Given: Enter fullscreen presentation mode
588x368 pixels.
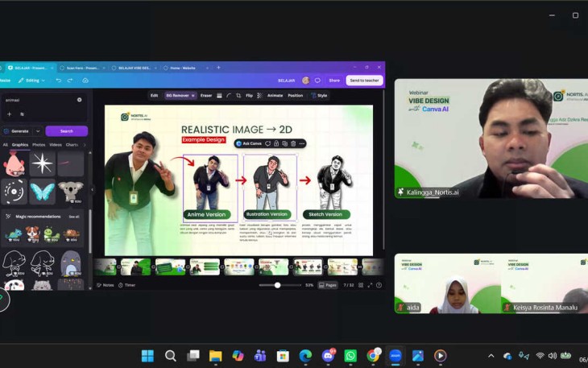Looking at the screenshot, I should click(371, 285).
